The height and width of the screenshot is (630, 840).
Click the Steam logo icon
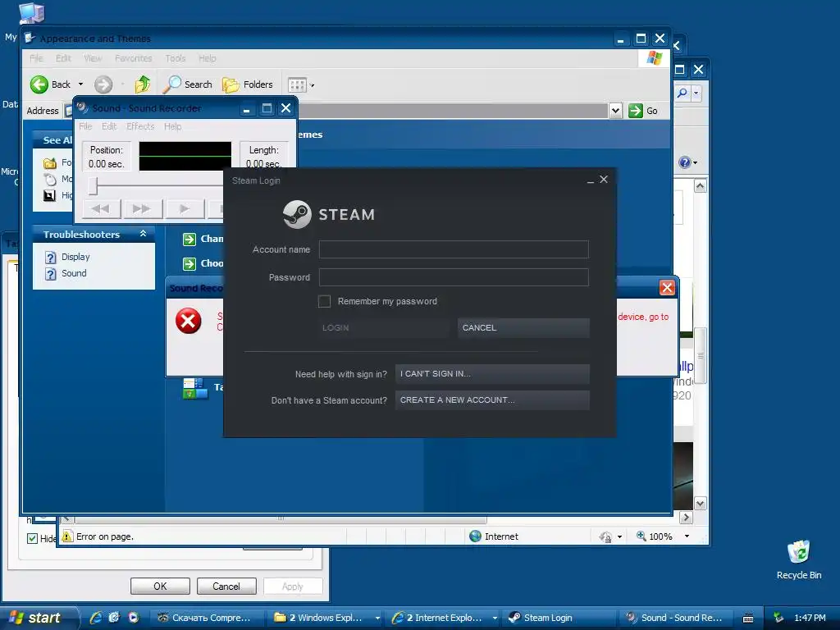pyautogui.click(x=297, y=214)
